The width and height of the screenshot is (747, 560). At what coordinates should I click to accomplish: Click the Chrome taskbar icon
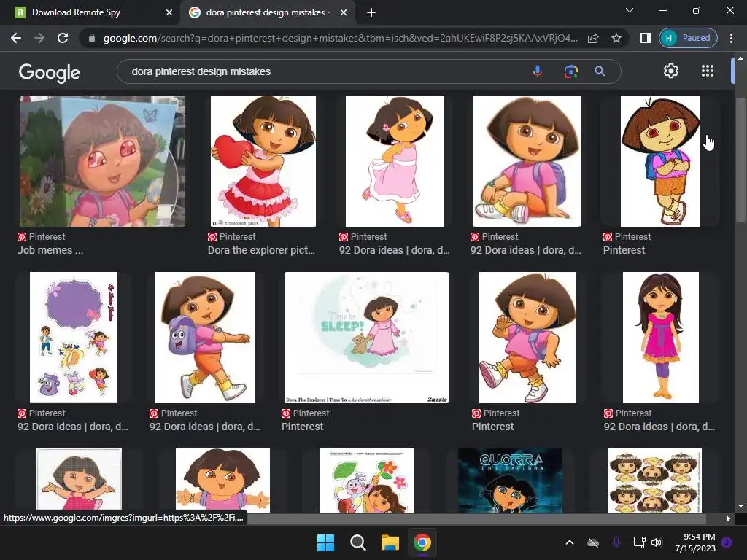[x=422, y=542]
